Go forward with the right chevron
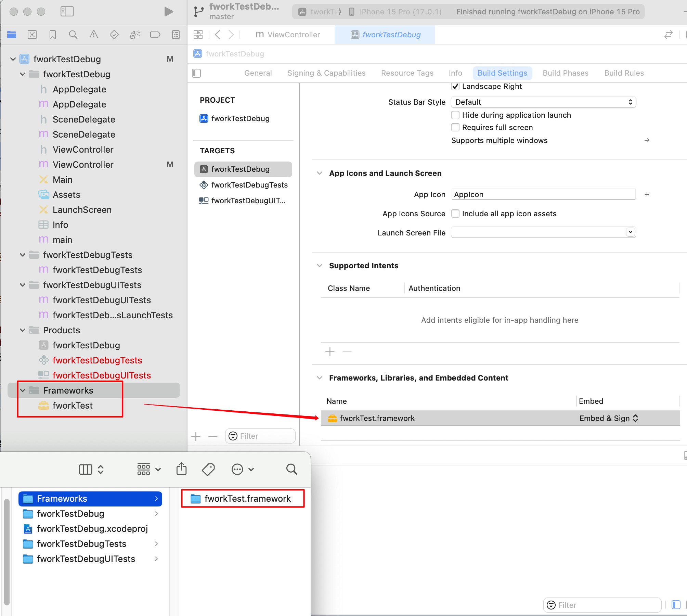This screenshot has width=687, height=616. click(231, 35)
